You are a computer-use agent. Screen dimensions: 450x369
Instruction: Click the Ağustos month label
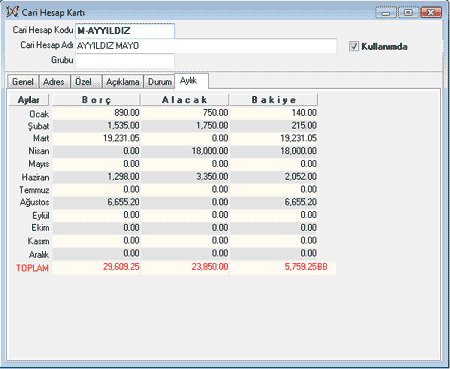coord(34,202)
